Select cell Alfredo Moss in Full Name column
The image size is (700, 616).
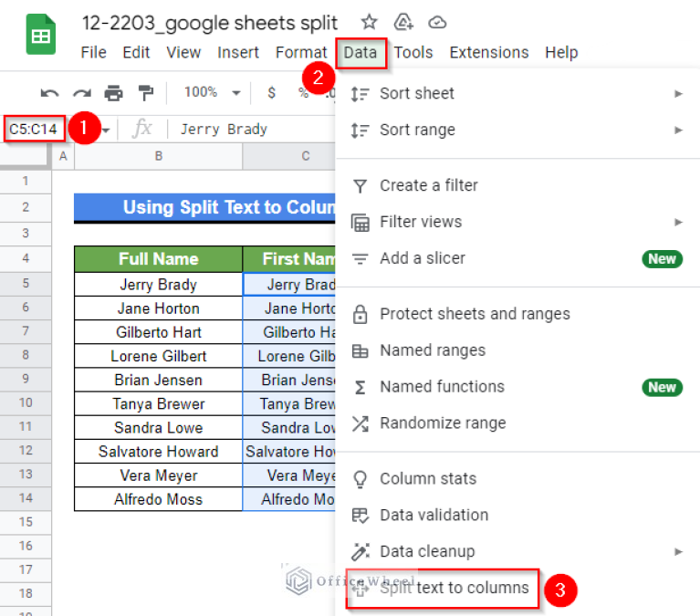tap(159, 499)
